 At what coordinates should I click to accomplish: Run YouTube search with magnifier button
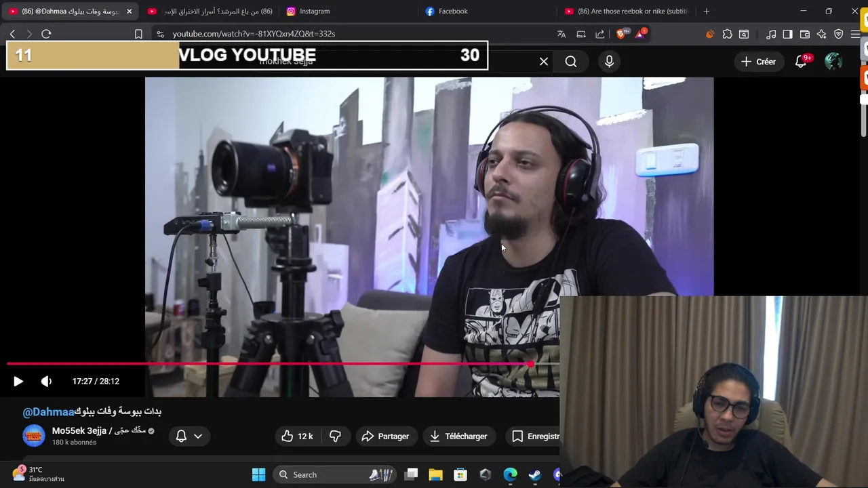click(x=571, y=62)
